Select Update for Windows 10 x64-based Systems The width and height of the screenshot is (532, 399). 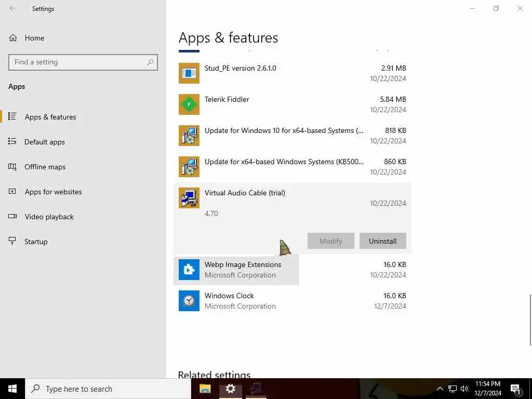click(292, 136)
